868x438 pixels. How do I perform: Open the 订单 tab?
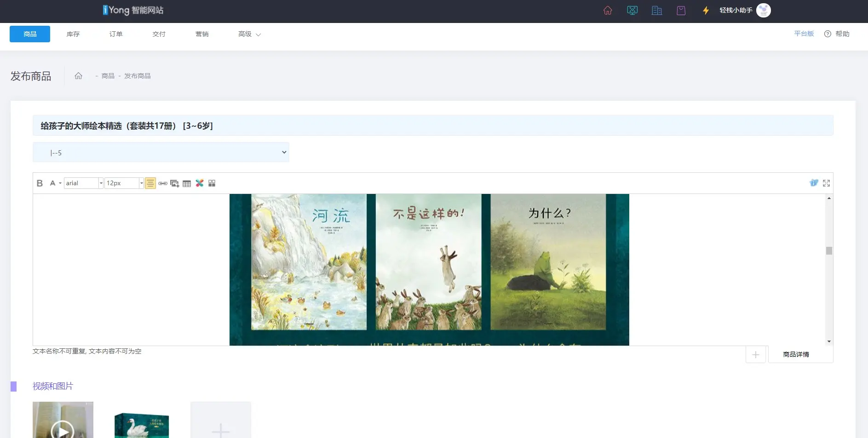(116, 34)
